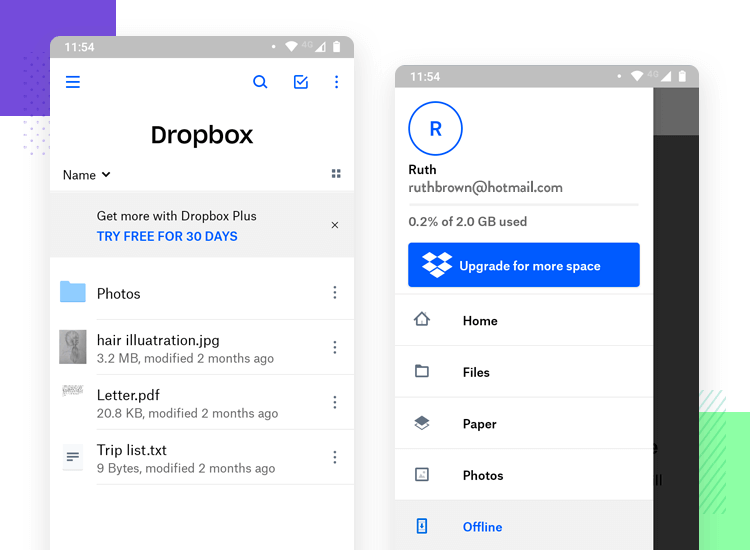750x550 pixels.
Task: Open options for Photos folder
Action: tap(335, 292)
